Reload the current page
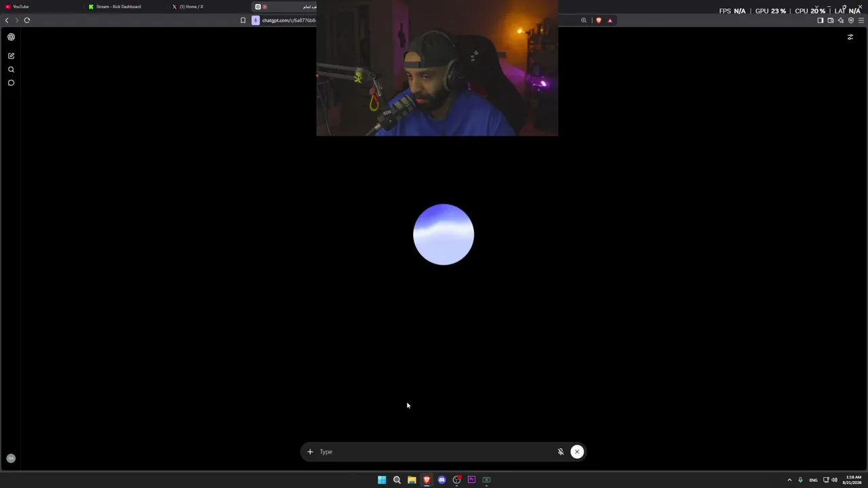The width and height of the screenshot is (868, 488). (27, 20)
